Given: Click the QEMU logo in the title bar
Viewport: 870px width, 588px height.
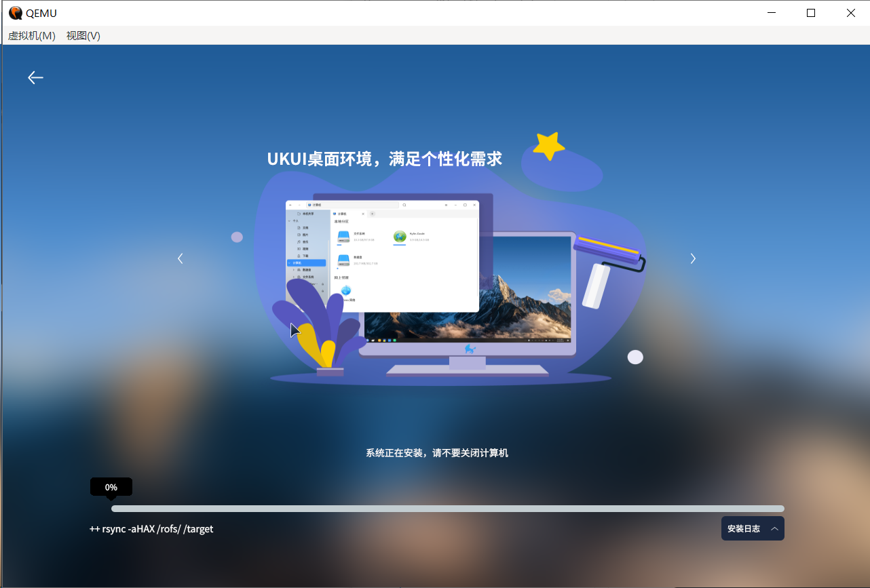Looking at the screenshot, I should (x=15, y=12).
